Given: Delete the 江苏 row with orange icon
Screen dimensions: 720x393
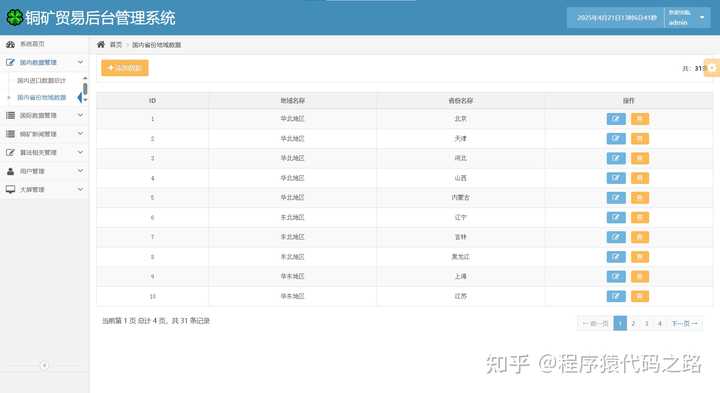Looking at the screenshot, I should click(x=640, y=296).
